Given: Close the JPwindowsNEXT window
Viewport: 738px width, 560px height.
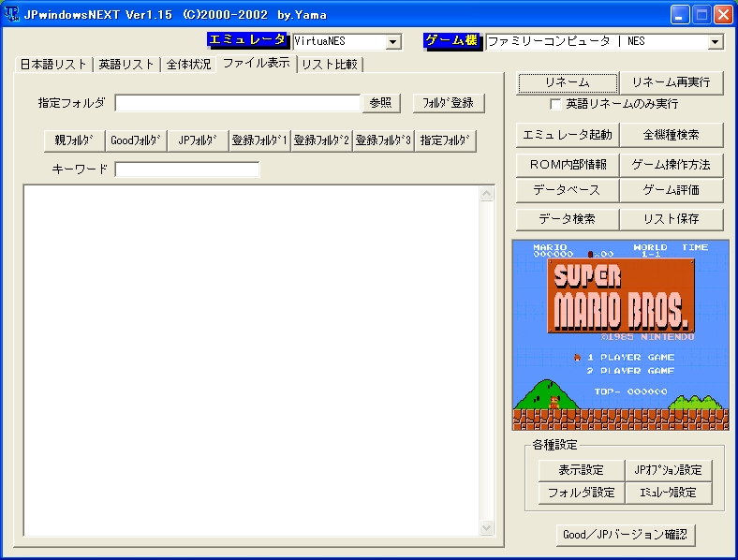Looking at the screenshot, I should (x=723, y=15).
